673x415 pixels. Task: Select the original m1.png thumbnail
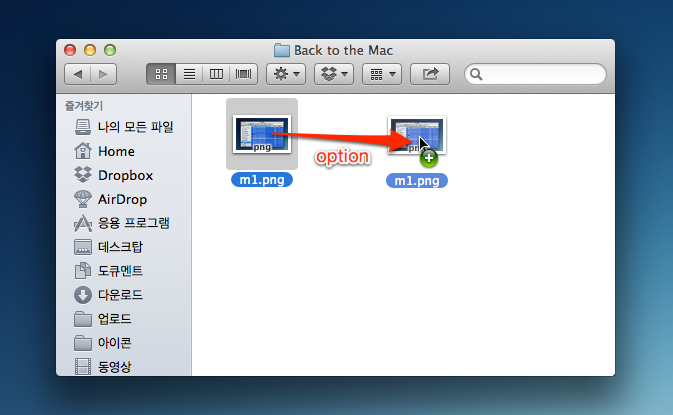click(x=262, y=134)
